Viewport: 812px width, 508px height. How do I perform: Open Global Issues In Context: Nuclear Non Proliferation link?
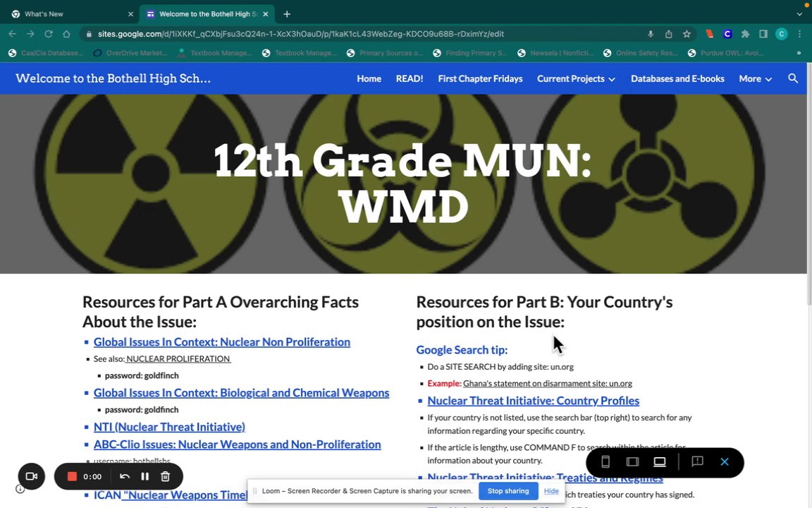pos(221,341)
